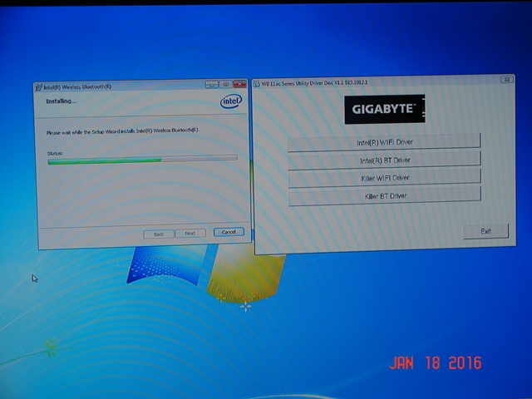Screen dimensions: 532x399
Task: Maximize the Intel Wireless Bluetooth installer window
Action: pyautogui.click(x=225, y=84)
